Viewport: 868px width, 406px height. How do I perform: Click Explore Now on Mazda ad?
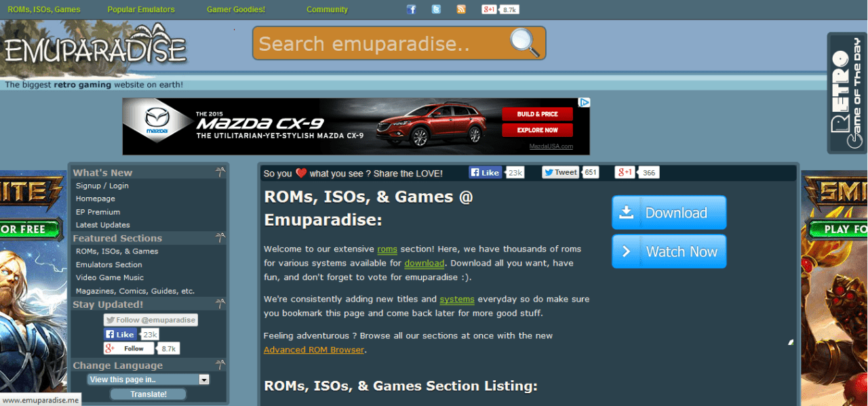538,130
